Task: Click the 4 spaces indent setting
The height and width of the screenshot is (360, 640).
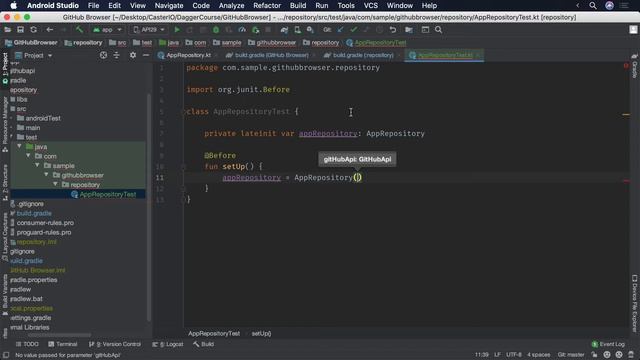Action: tap(539, 355)
